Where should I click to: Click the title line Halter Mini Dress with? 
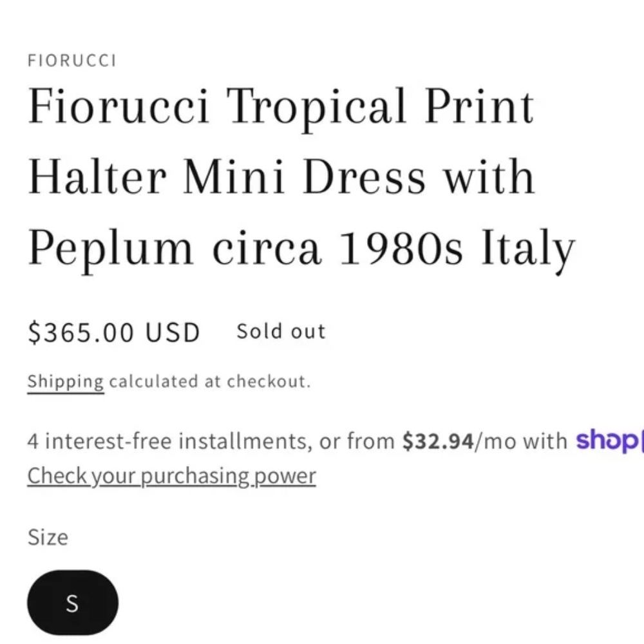point(281,176)
